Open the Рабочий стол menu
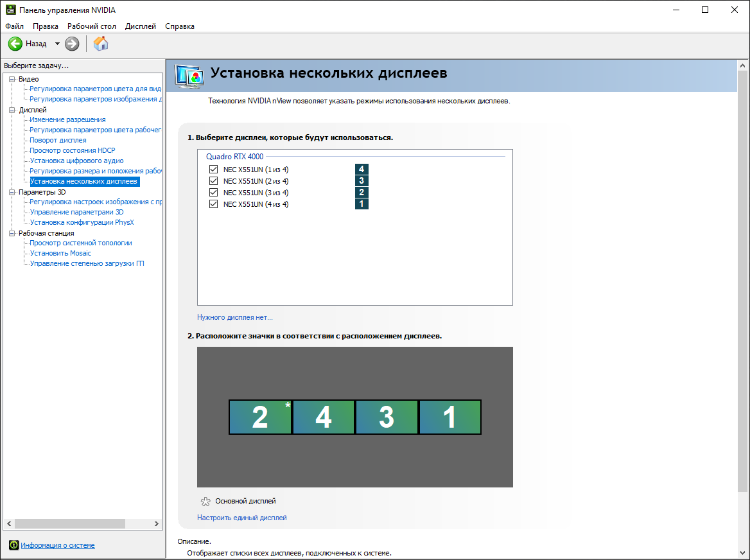The width and height of the screenshot is (750, 560). pyautogui.click(x=92, y=26)
